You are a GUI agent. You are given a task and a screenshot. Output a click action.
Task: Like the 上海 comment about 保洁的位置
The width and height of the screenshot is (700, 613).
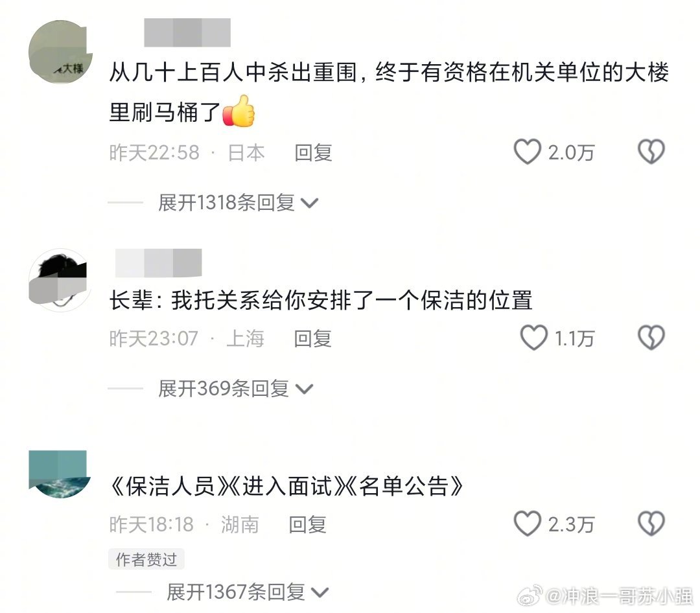coord(533,338)
